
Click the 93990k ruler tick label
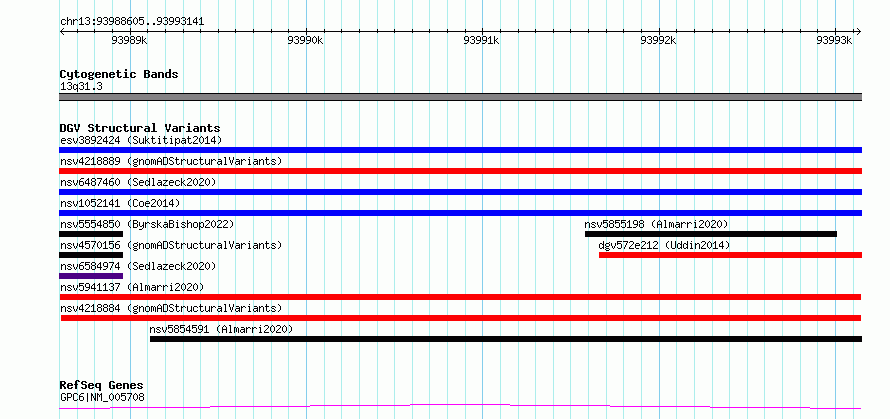[306, 40]
